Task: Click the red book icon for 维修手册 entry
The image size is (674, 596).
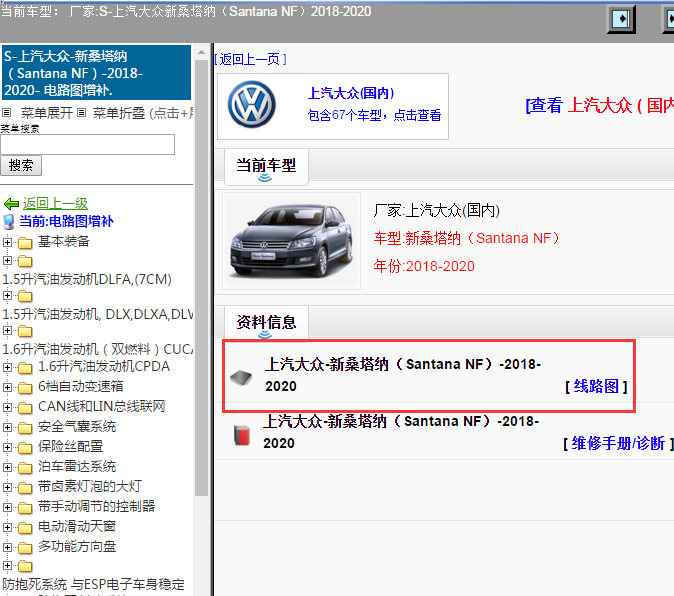Action: coord(242,435)
